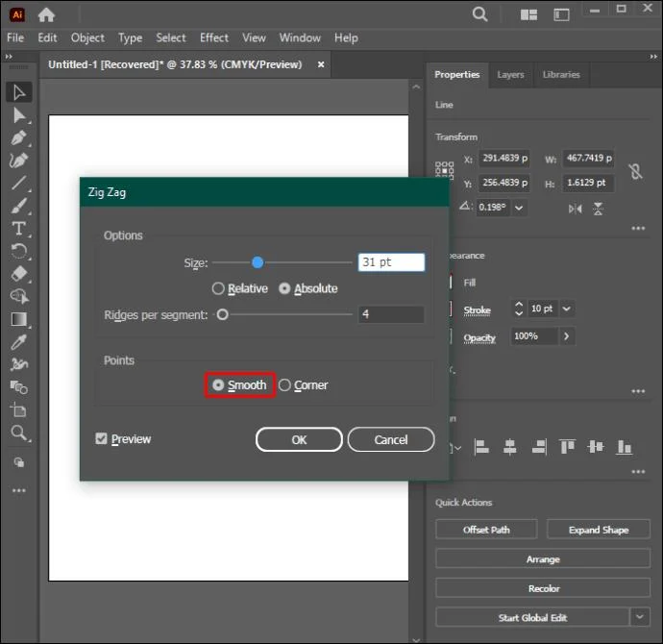
Task: Expand the collapsed toolbar arrows
Action: (x=9, y=57)
